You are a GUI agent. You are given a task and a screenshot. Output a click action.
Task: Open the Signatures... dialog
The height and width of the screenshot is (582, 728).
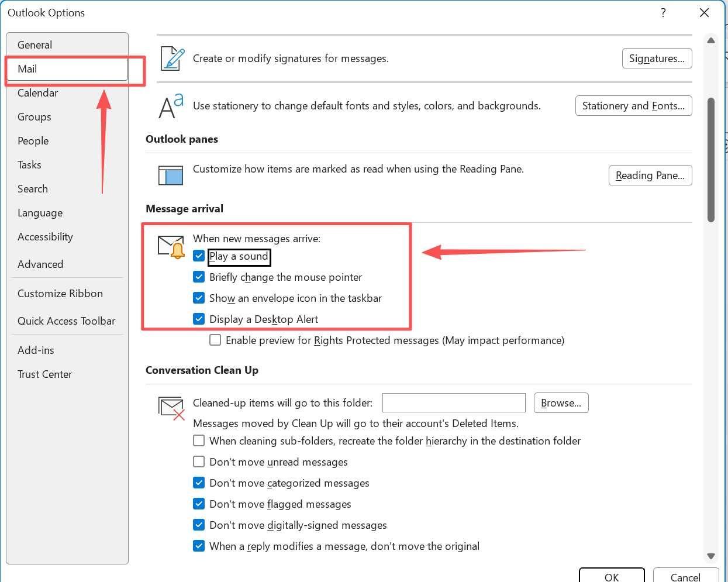657,58
